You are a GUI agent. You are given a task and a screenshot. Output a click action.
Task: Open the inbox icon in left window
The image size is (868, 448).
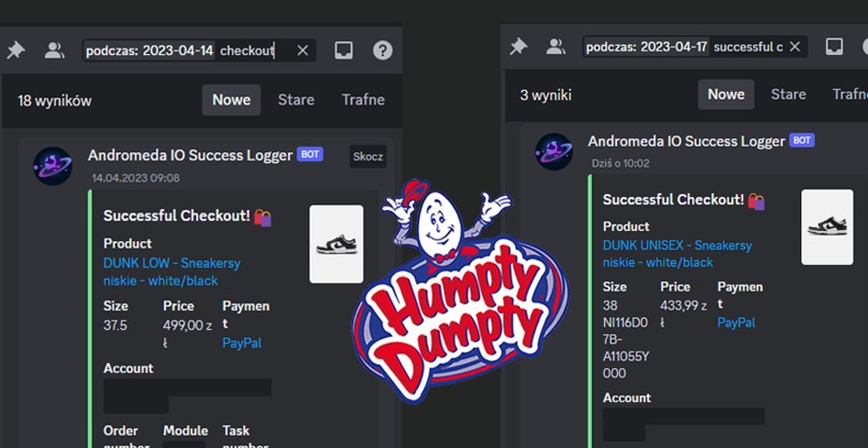[344, 50]
